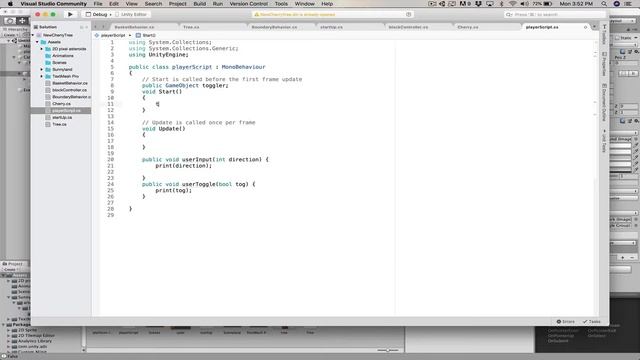This screenshot has height=360, width=640.
Task: Click line 11 inside Start() in code editor
Action: (x=157, y=104)
